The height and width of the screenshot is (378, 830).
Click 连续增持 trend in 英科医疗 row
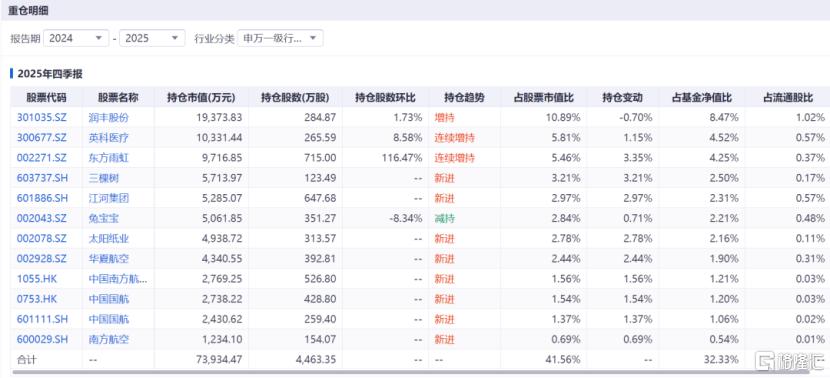[454, 138]
